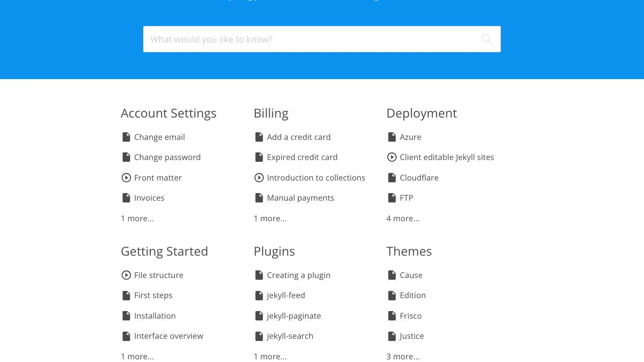Open the Front matter article text
The image size is (644, 362).
pos(158,178)
